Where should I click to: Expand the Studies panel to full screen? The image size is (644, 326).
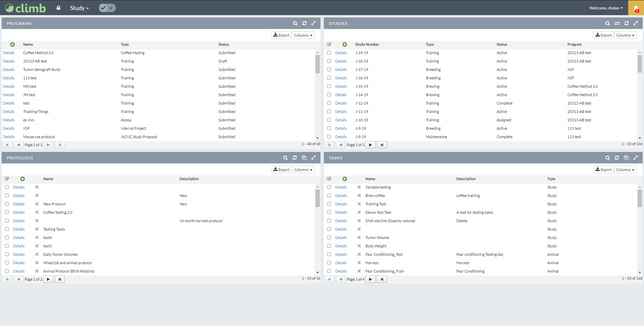(x=636, y=23)
